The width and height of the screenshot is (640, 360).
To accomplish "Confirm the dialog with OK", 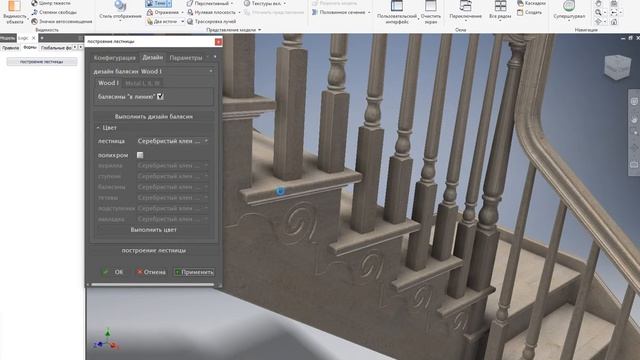I will [113, 272].
